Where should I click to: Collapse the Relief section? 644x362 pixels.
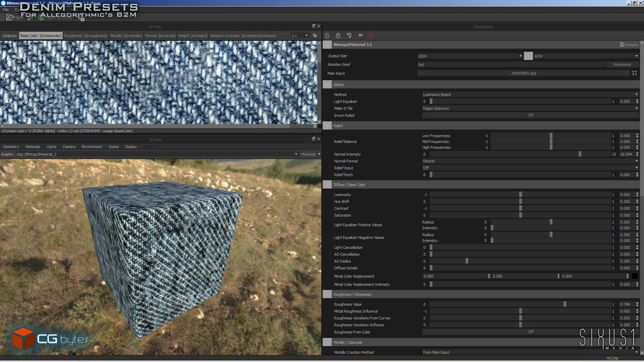pyautogui.click(x=327, y=126)
